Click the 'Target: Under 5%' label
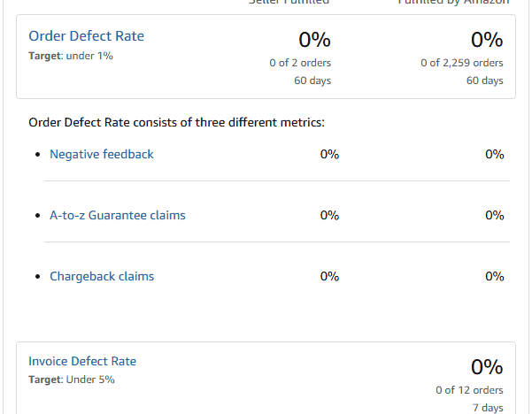532x414 pixels. click(71, 379)
